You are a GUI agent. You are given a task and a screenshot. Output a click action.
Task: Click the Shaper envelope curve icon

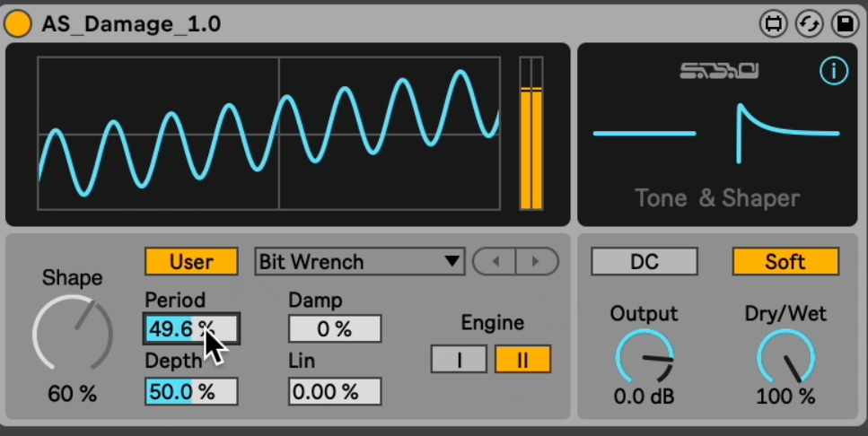[x=787, y=134]
